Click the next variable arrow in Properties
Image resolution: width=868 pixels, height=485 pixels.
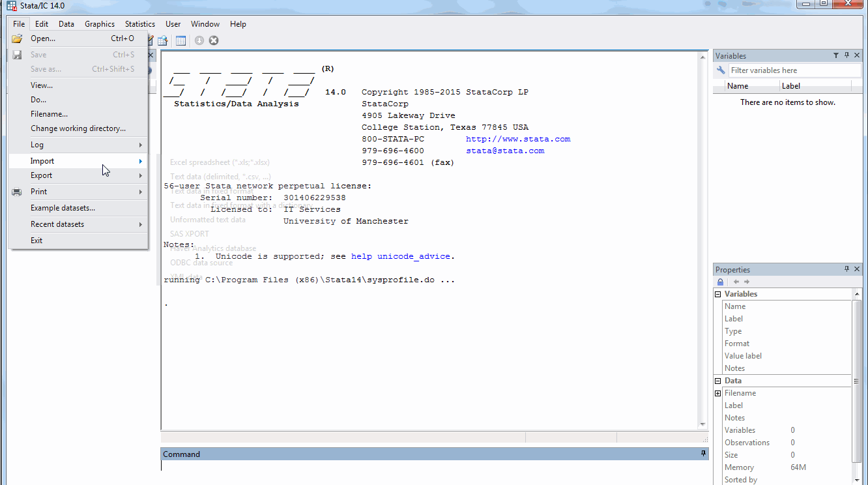pyautogui.click(x=747, y=282)
